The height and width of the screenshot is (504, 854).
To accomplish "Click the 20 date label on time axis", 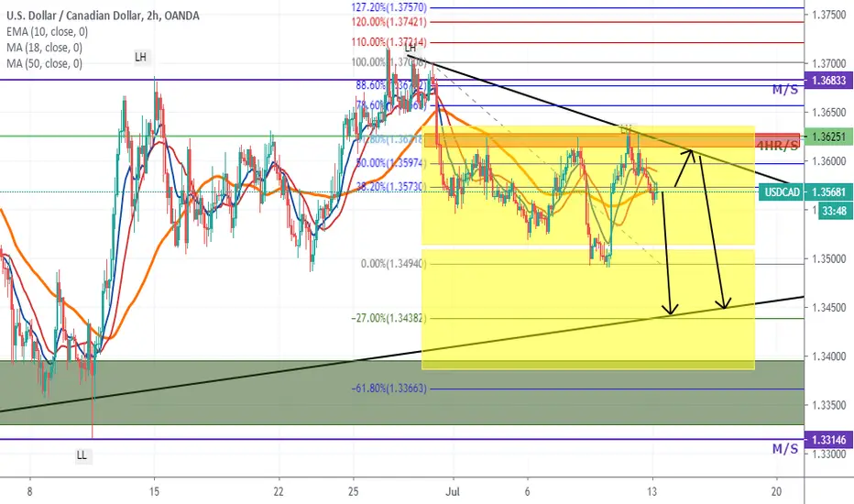I will (x=776, y=491).
